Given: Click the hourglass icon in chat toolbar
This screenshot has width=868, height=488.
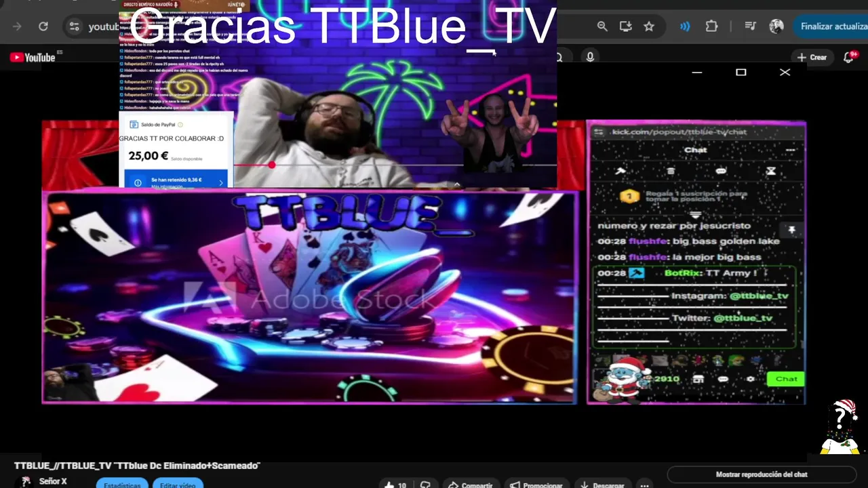Looking at the screenshot, I should point(771,171).
